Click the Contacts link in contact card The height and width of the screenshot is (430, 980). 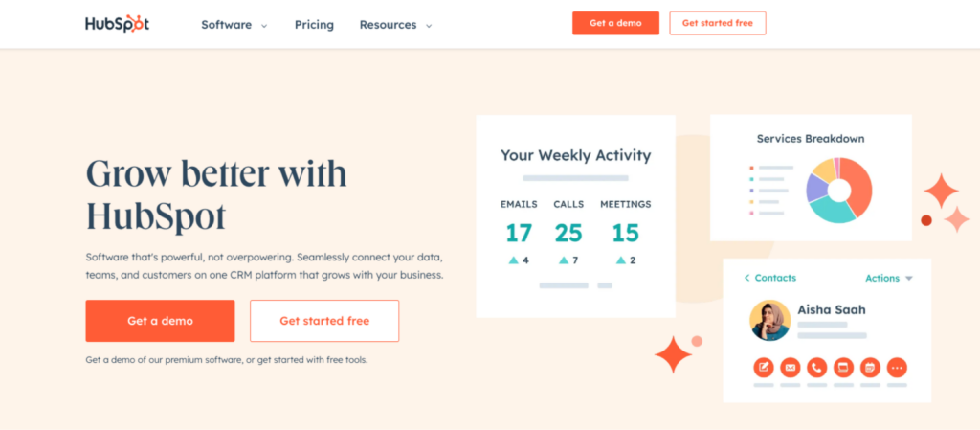pos(775,278)
